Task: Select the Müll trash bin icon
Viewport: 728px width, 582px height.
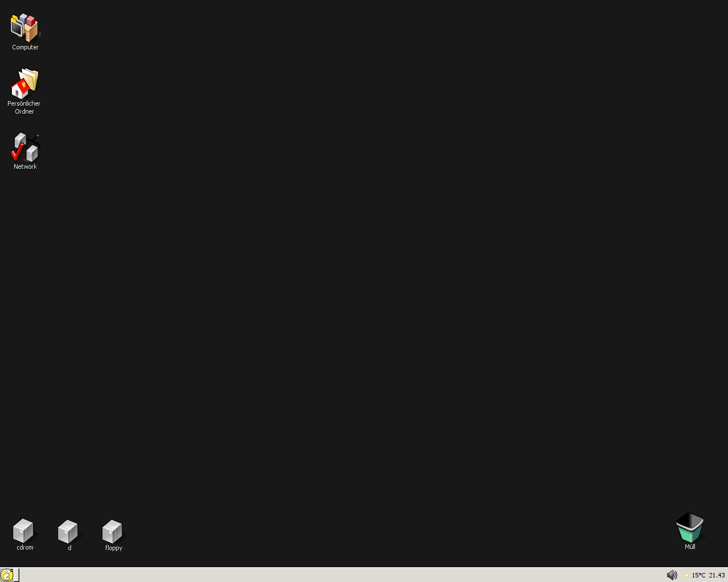Action: (x=690, y=527)
